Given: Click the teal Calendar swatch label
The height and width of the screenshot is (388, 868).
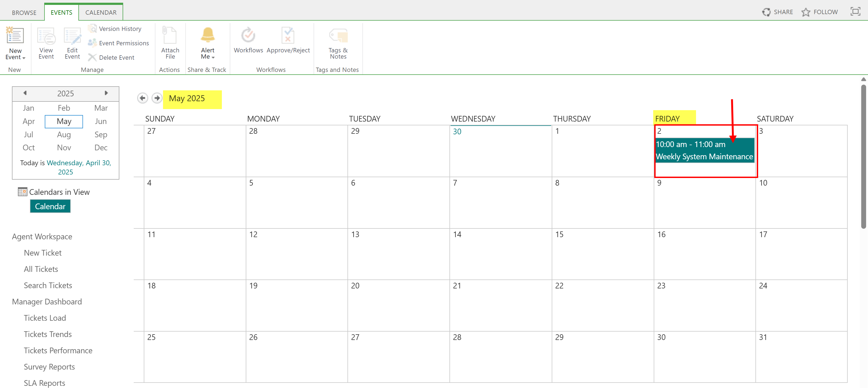Looking at the screenshot, I should 50,206.
